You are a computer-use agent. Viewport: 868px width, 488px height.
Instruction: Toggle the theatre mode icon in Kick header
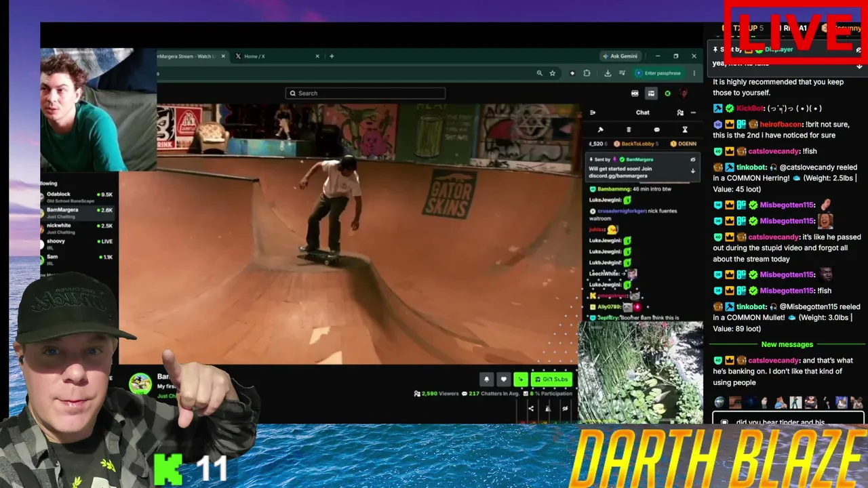(651, 94)
